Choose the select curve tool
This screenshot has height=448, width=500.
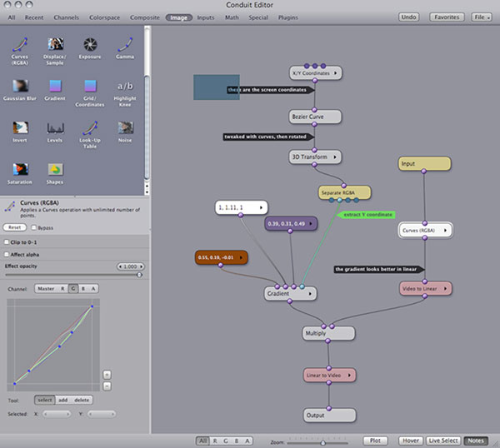(x=45, y=400)
